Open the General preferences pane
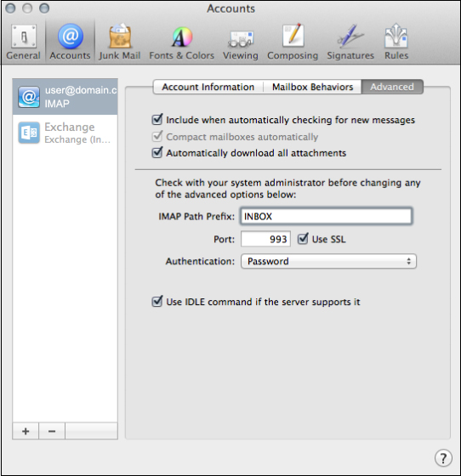 tap(23, 42)
